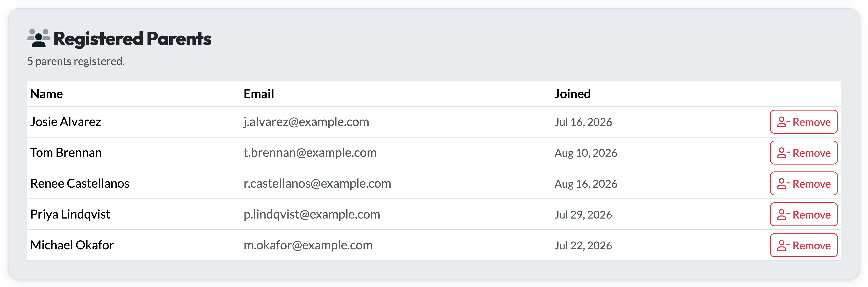Click the Email column header
This screenshot has width=868, height=287.
259,94
